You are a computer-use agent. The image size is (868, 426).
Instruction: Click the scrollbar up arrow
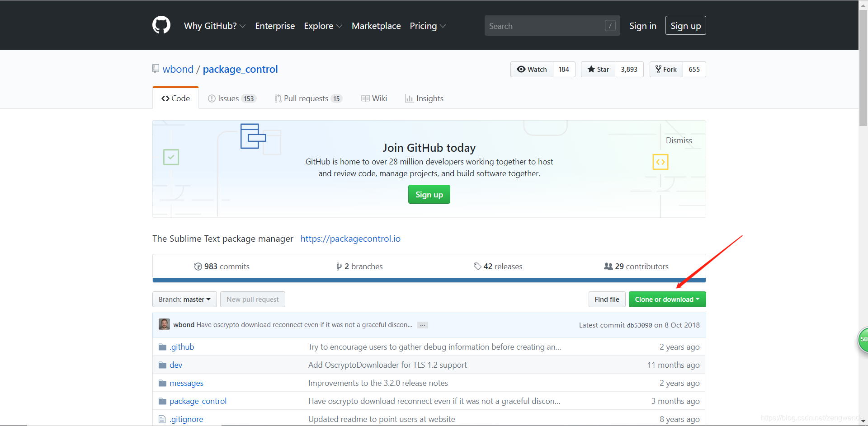coord(863,5)
